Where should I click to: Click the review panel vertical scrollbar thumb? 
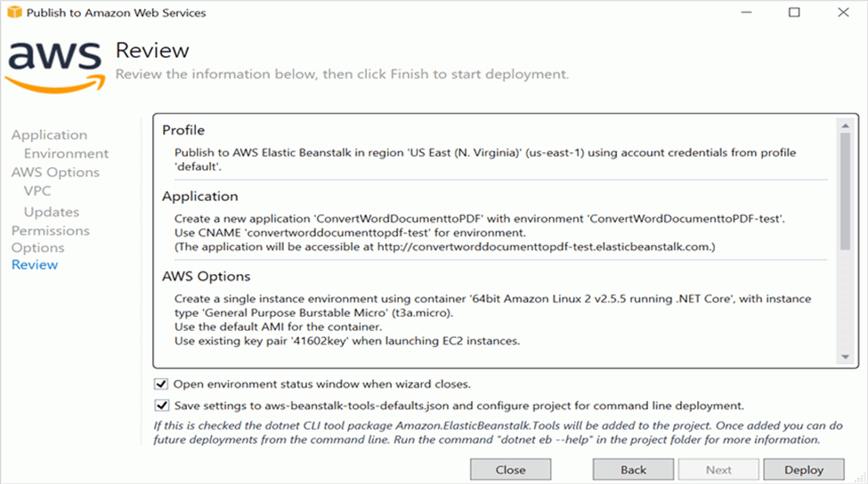pos(846,191)
